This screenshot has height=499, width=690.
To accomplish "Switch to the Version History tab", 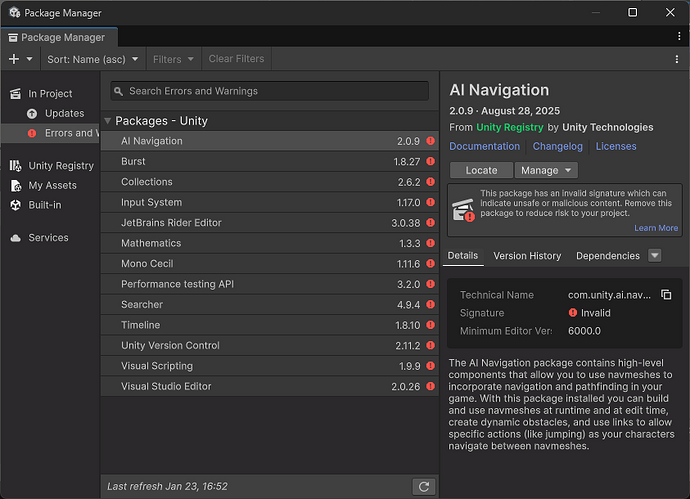I will pos(527,256).
